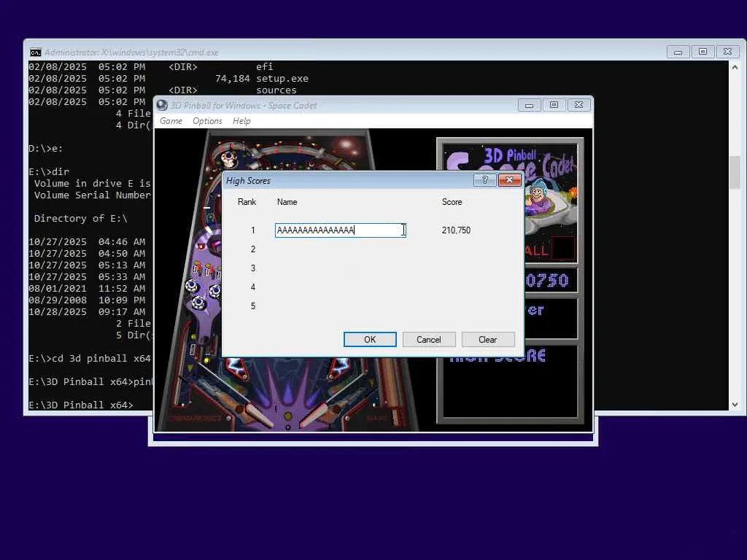Open the High Scores help question button
747x560 pixels.
tap(485, 180)
